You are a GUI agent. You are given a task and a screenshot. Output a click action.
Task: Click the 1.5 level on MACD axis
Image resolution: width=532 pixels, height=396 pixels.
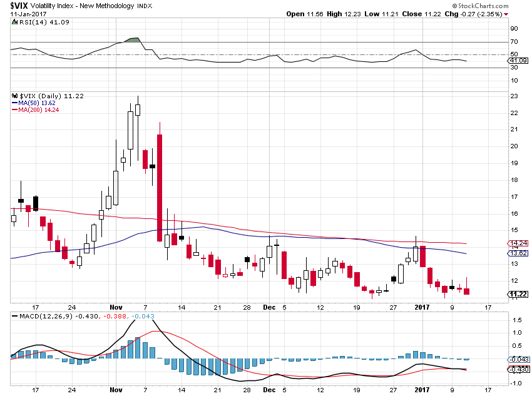pyautogui.click(x=518, y=320)
